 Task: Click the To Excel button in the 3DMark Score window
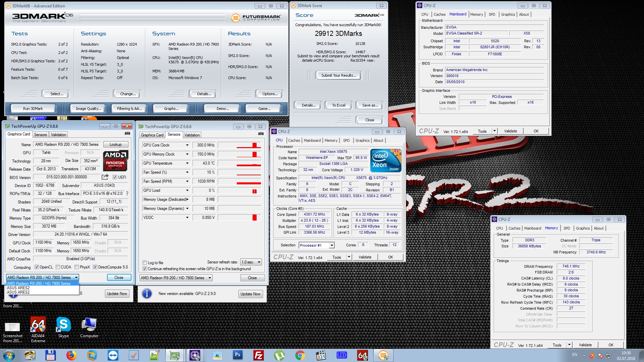click(x=338, y=105)
